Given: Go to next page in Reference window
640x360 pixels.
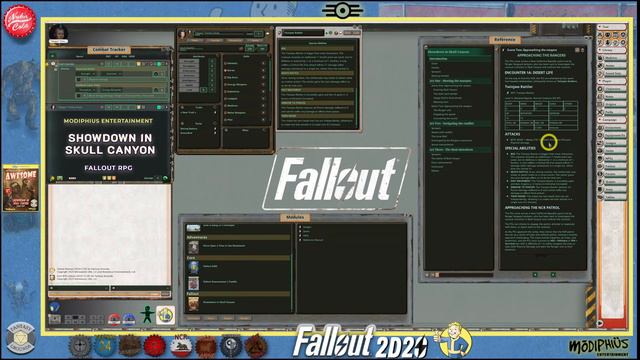Looking at the screenshot, I should pyautogui.click(x=553, y=275).
